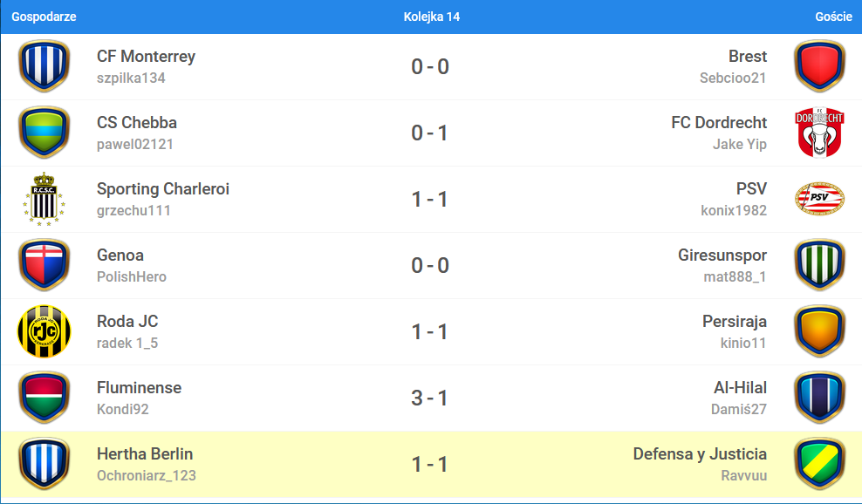Open the FC Dordrecht club logo

click(x=819, y=133)
